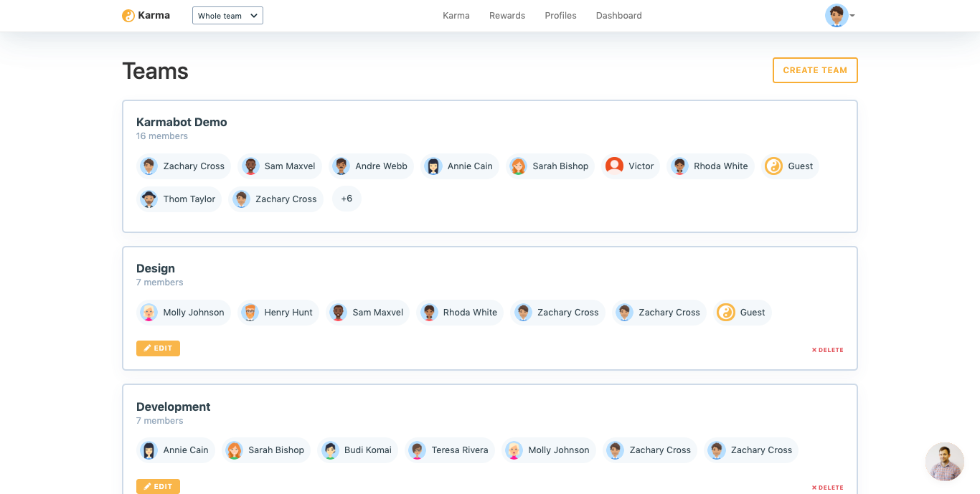Click Andre Webb's avatar icon

pos(341,166)
